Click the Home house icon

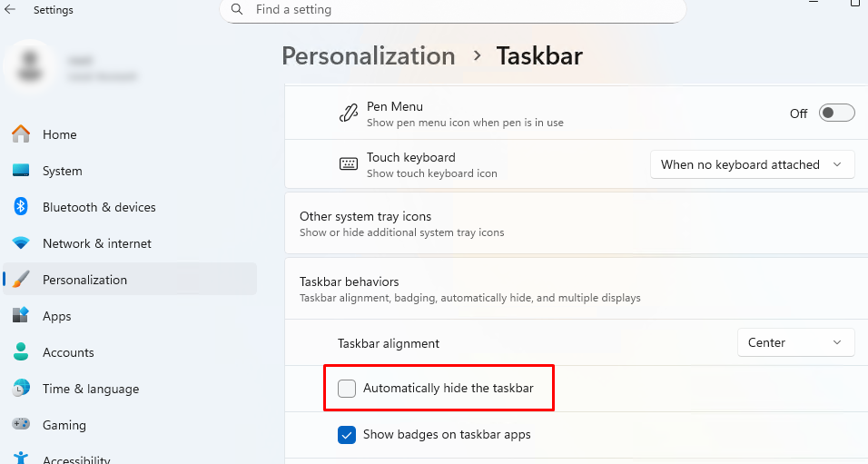point(21,134)
